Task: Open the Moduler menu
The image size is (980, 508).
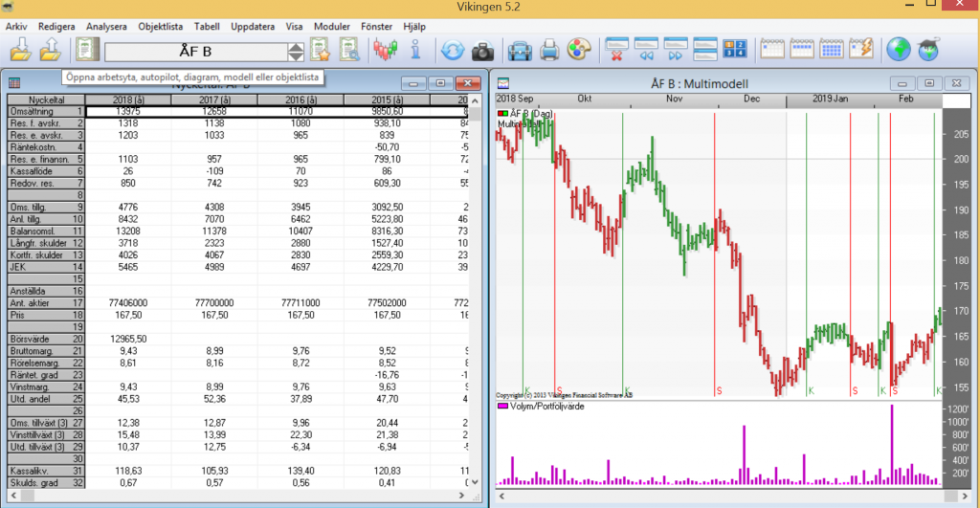Action: [x=332, y=27]
